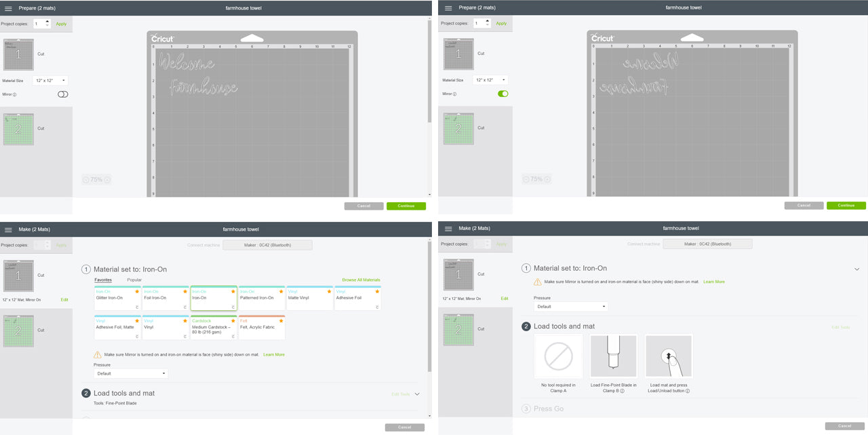Open Browse All Materials link
Screen dimensions: 868x435
tap(361, 280)
